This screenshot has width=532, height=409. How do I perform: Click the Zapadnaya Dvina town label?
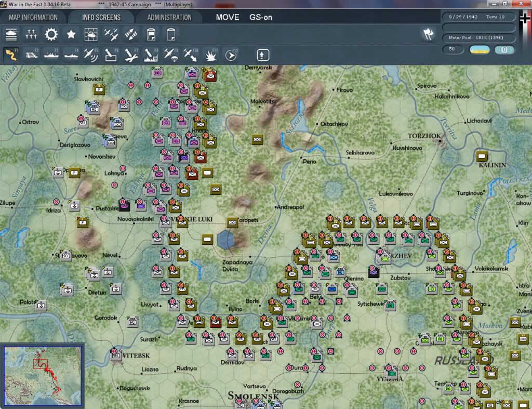[237, 266]
